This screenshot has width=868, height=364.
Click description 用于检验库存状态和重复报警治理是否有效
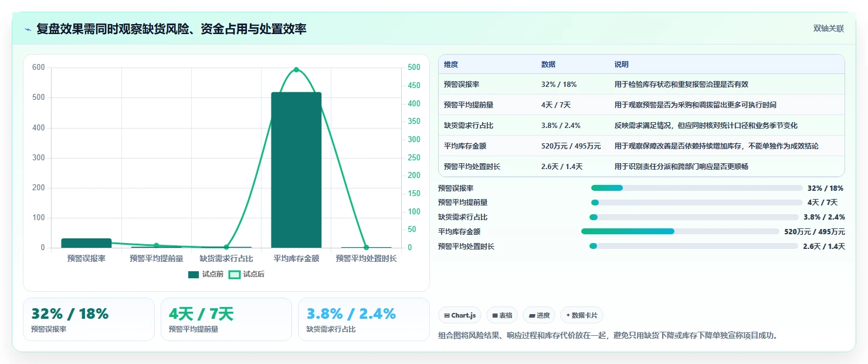click(681, 85)
